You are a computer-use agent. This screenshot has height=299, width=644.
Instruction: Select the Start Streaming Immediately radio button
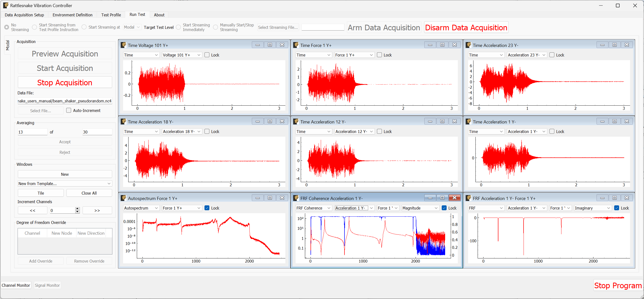178,27
